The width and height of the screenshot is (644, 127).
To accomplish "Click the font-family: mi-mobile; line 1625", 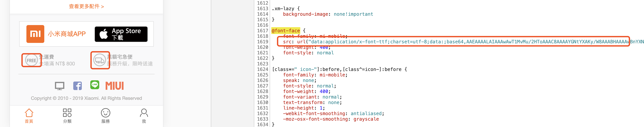I will click(x=315, y=75).
